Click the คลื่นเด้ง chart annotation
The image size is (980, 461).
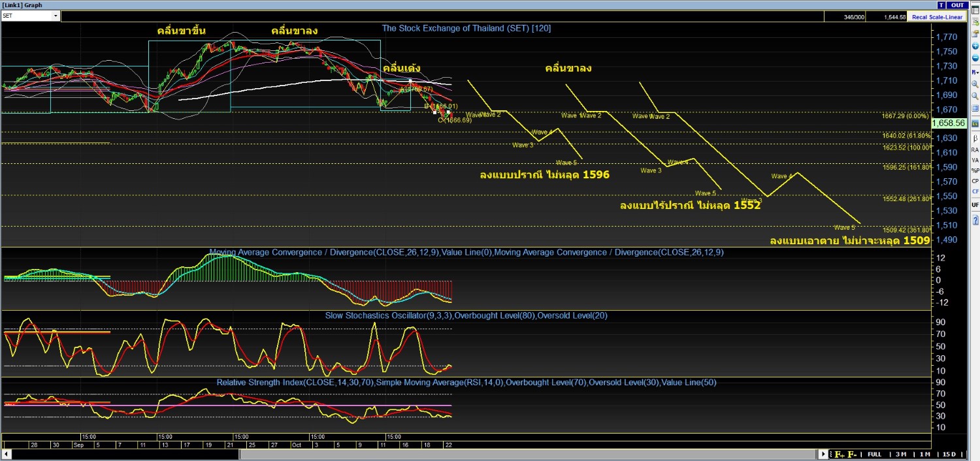401,68
